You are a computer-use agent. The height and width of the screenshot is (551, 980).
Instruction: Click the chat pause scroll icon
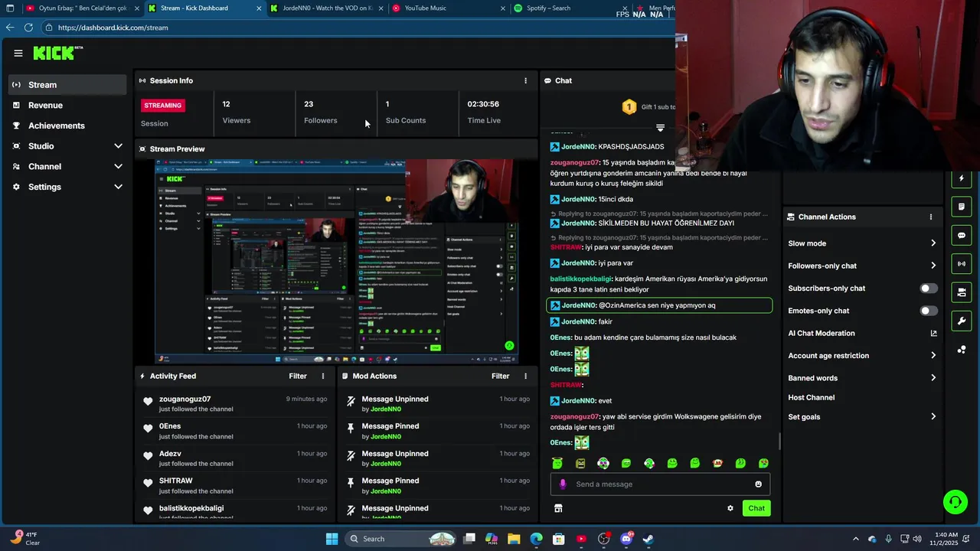click(660, 128)
